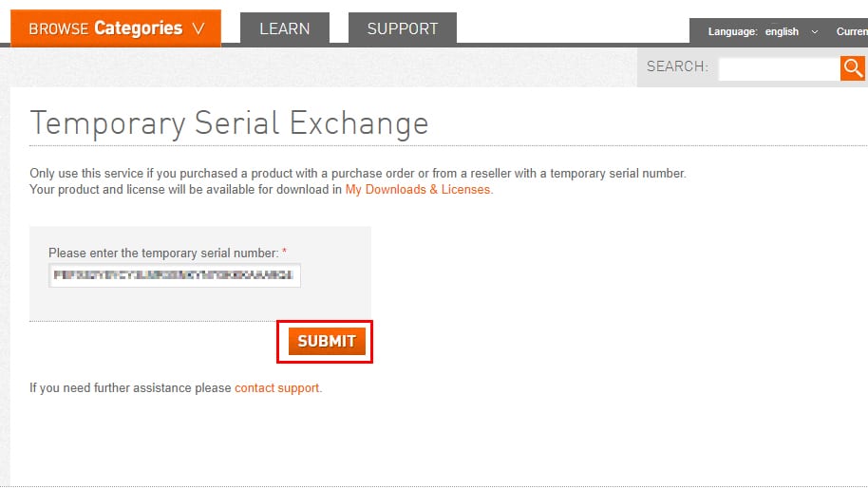This screenshot has height=488, width=868.
Task: Click the SEARCH: label
Action: (x=677, y=66)
